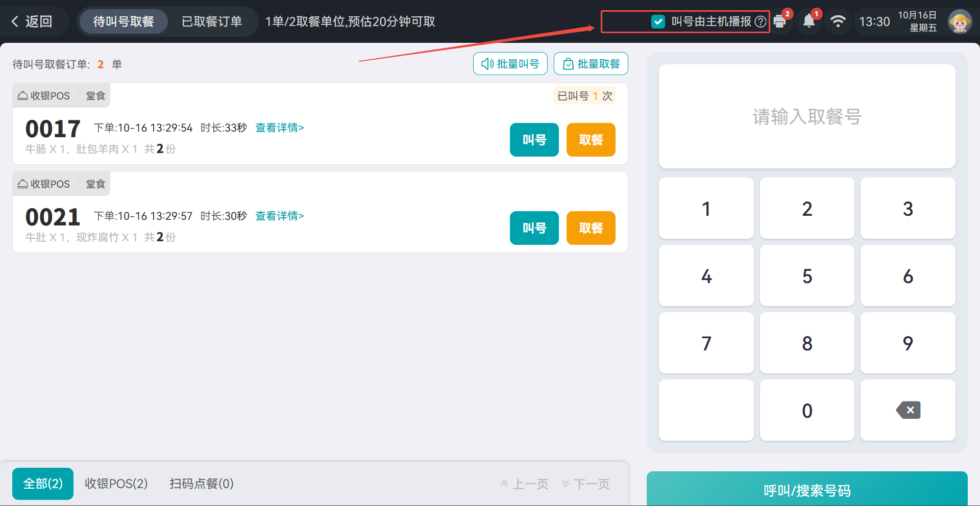The width and height of the screenshot is (980, 506).
Task: Click the 已叫号 1 次 badge
Action: (585, 96)
